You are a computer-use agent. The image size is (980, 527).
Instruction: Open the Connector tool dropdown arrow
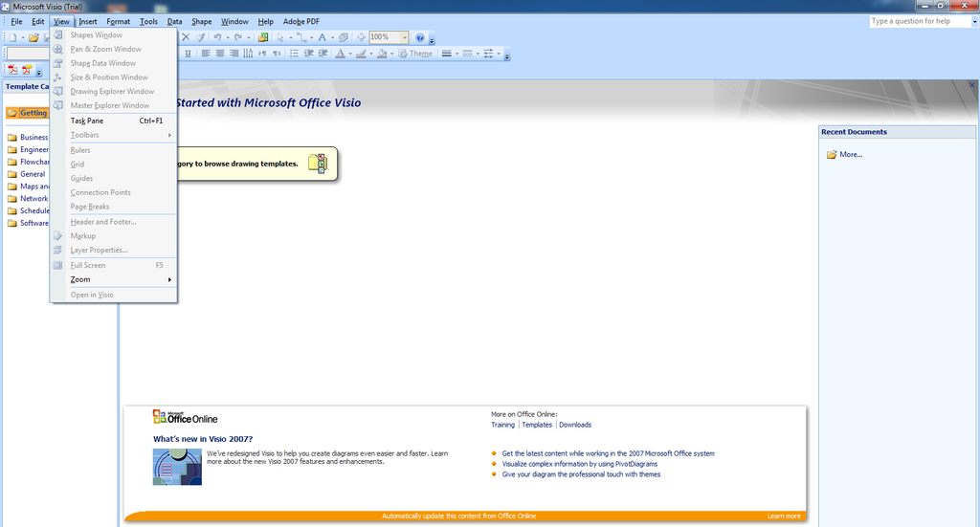click(x=311, y=37)
